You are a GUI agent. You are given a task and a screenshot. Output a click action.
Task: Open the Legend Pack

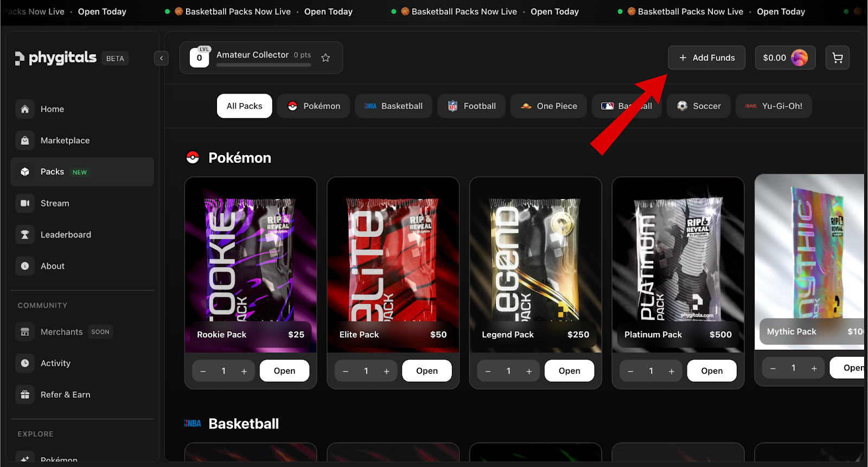pos(570,371)
